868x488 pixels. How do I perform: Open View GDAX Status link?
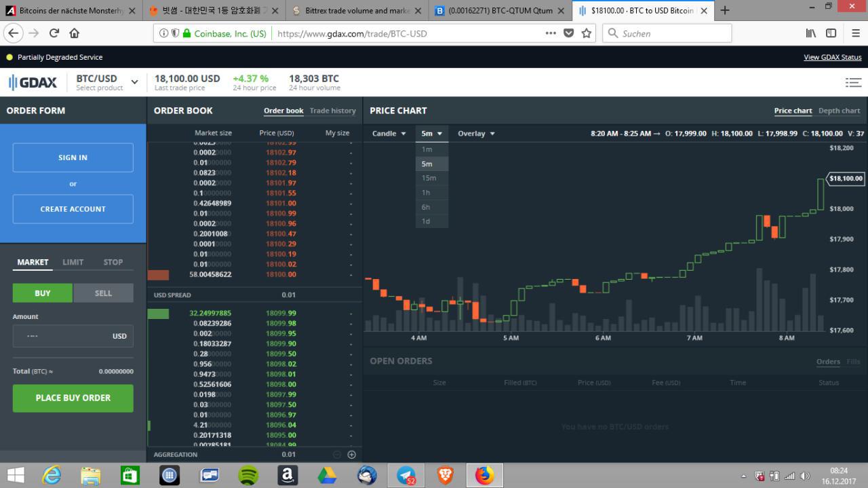click(832, 57)
